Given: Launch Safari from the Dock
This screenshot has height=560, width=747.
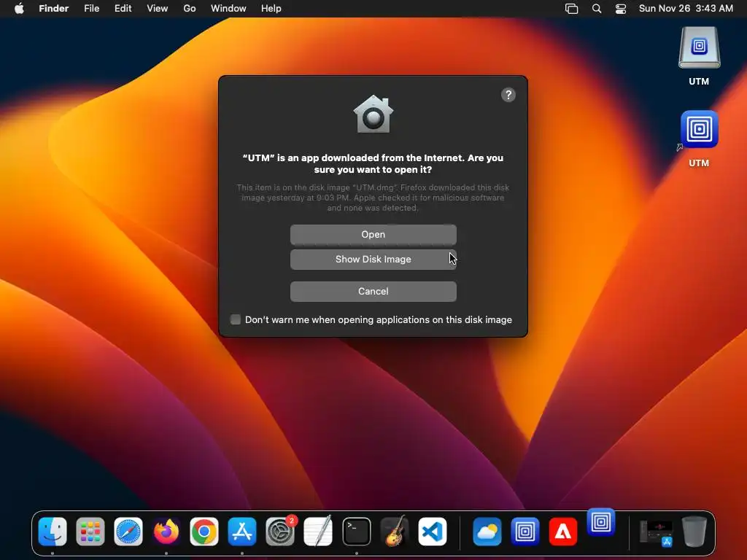Looking at the screenshot, I should click(128, 531).
